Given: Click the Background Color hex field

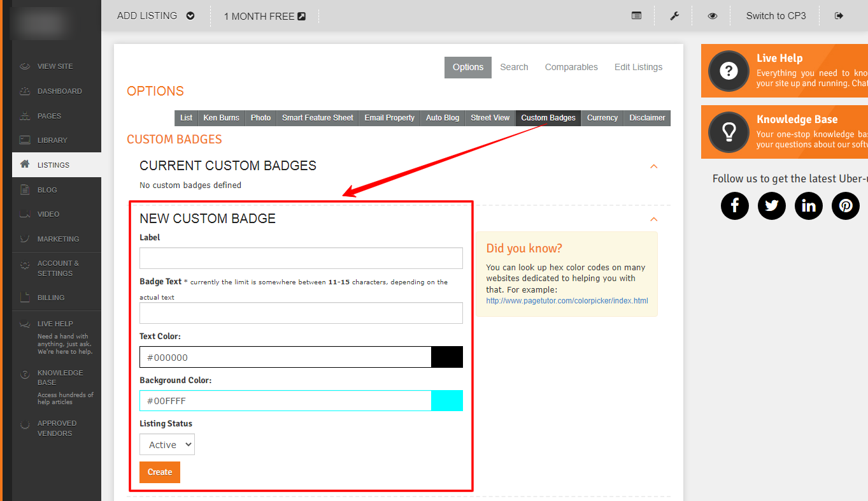Looking at the screenshot, I should (285, 400).
